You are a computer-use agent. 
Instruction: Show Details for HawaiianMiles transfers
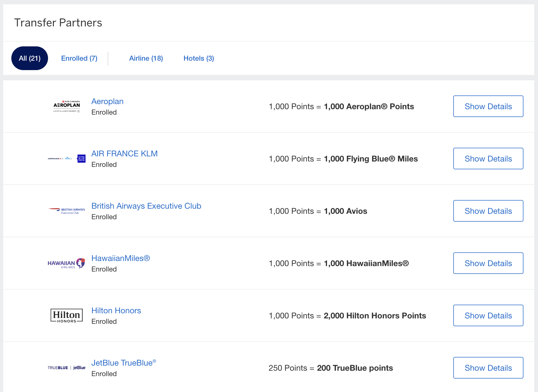(x=488, y=263)
